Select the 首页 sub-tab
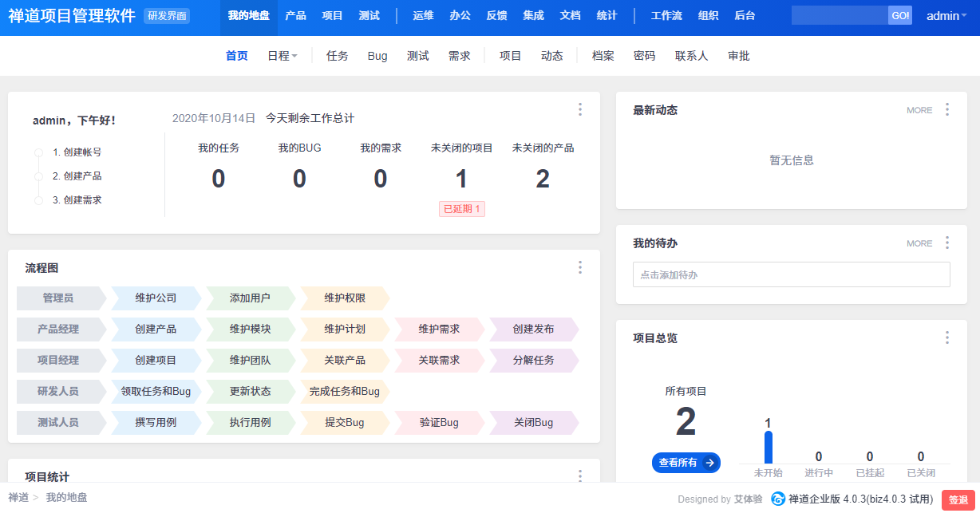Screen dimensions: 980x513 (237, 56)
